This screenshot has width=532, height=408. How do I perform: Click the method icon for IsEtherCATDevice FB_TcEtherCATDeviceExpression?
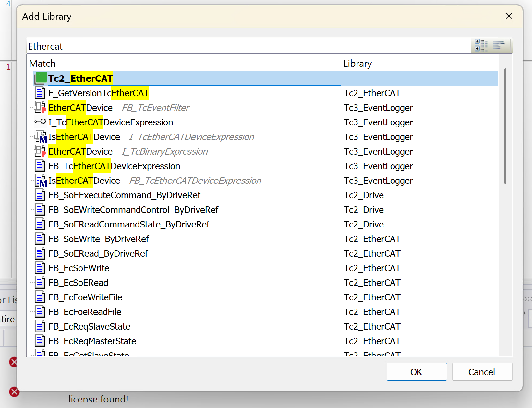(x=41, y=181)
